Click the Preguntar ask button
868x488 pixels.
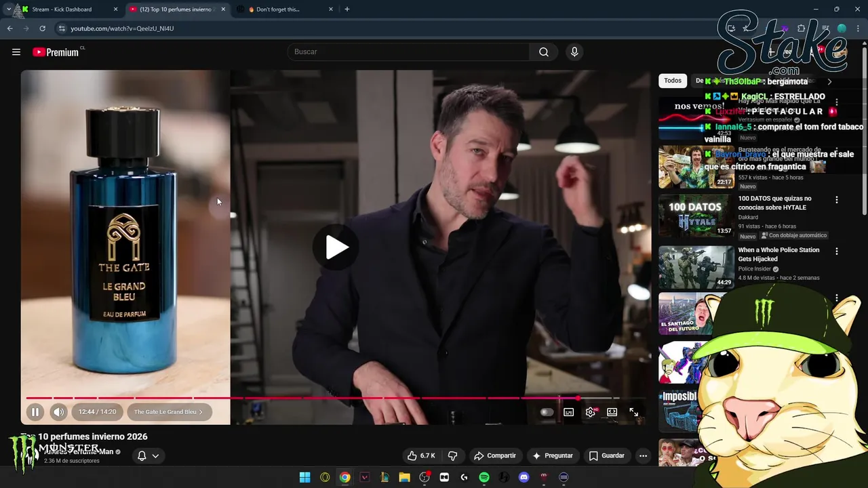coord(553,455)
